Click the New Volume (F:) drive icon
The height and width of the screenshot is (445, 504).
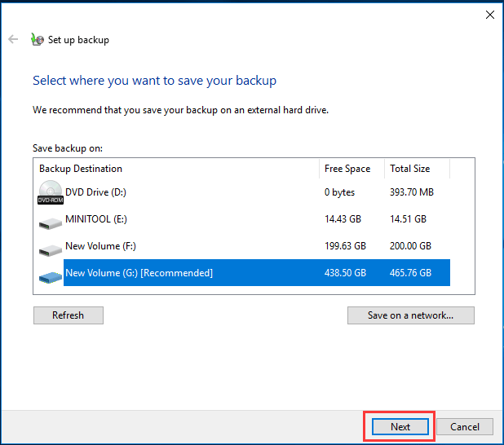50,247
